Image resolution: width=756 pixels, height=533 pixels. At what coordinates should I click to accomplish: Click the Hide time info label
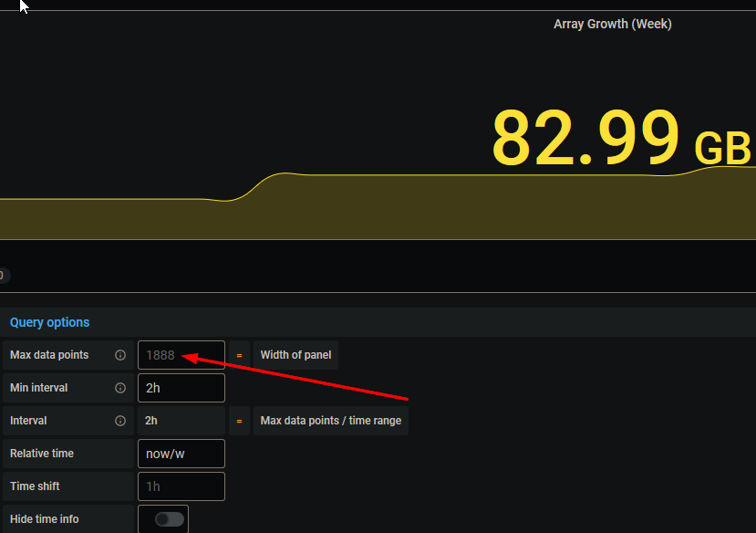[x=45, y=519]
